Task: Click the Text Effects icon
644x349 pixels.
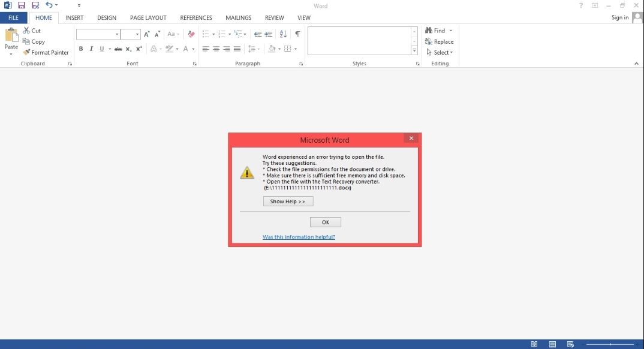Action: point(154,49)
